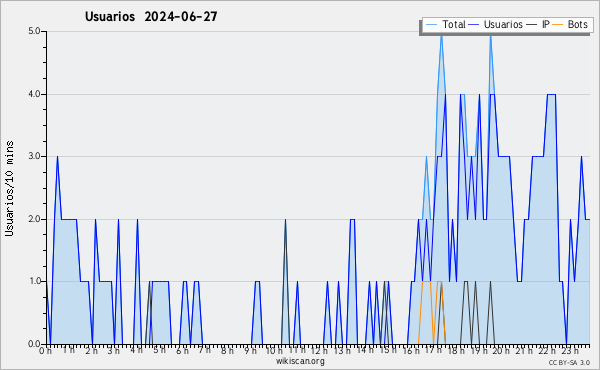Click the '5.0' y-axis value
This screenshot has width=600, height=370.
34,31
